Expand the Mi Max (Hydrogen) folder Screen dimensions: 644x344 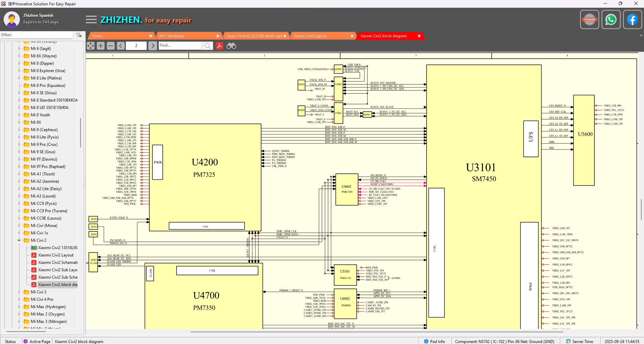coord(19,307)
